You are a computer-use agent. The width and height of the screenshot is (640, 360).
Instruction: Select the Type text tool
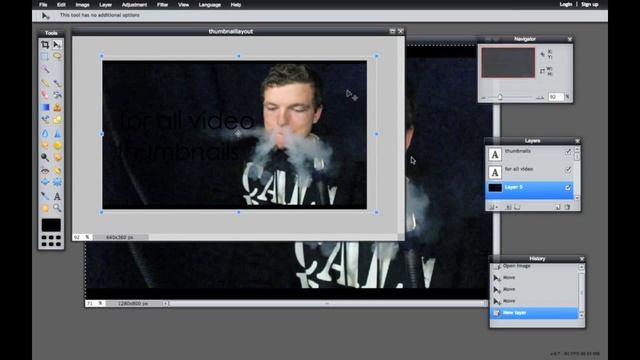57,196
